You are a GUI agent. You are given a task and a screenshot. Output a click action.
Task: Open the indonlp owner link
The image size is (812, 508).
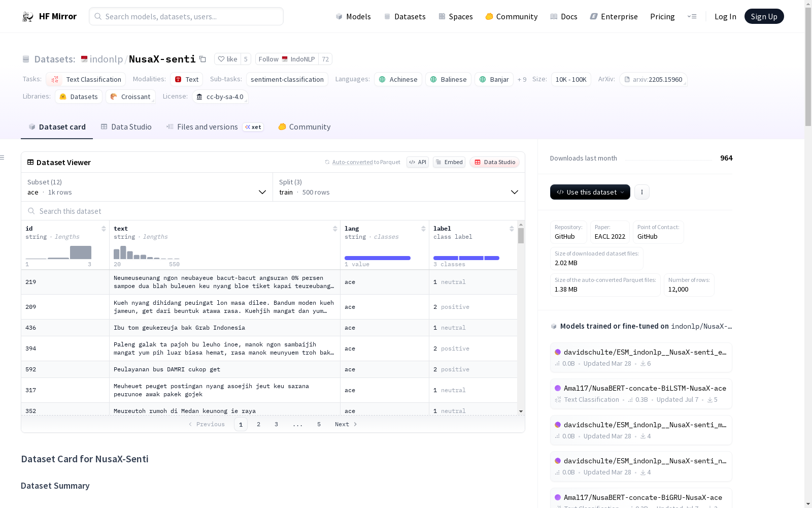pos(106,59)
